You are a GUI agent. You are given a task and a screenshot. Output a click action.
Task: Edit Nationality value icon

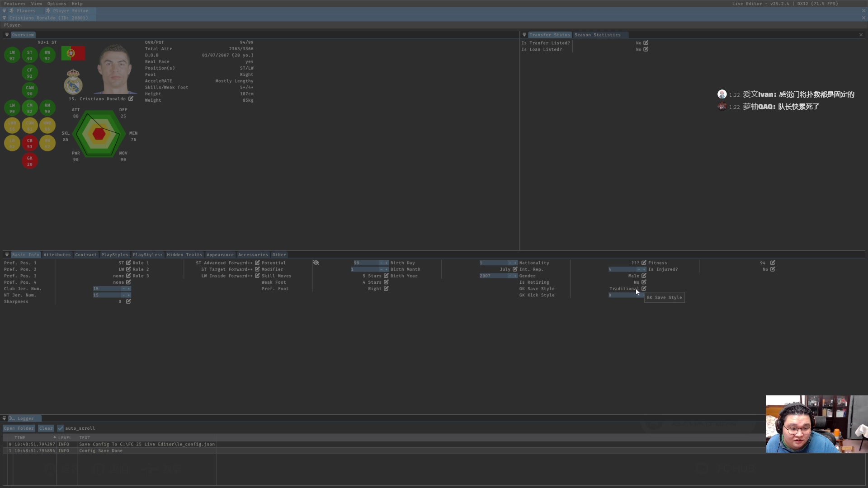point(644,263)
